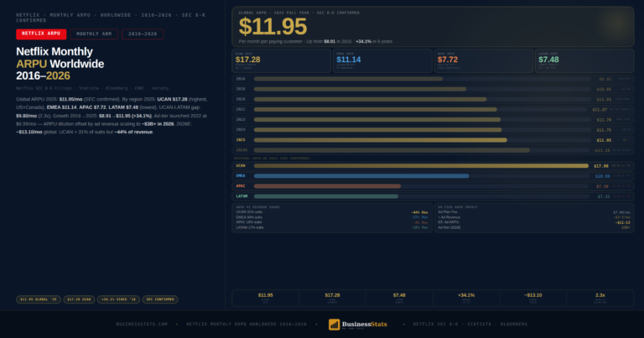Click the $11.95 value on the 2025 row

604,140
